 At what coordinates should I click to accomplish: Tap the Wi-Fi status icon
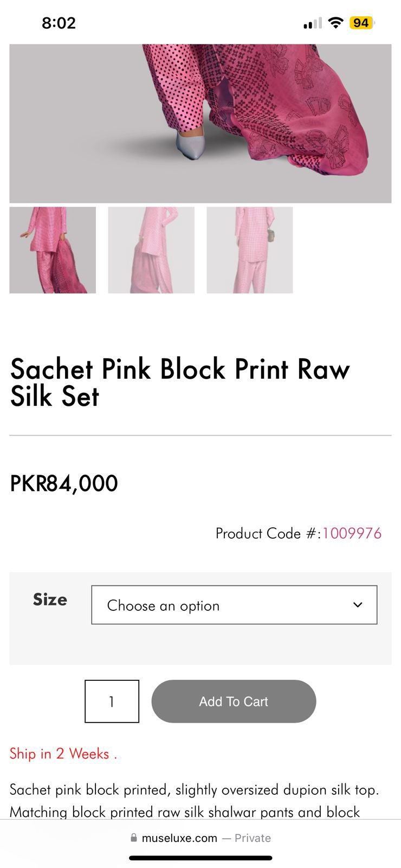336,23
